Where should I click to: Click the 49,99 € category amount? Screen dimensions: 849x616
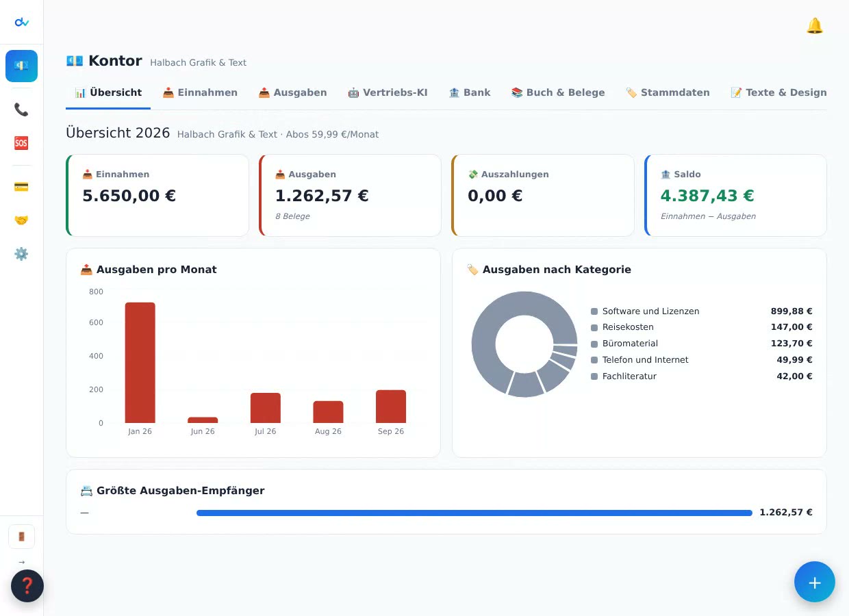pos(794,360)
